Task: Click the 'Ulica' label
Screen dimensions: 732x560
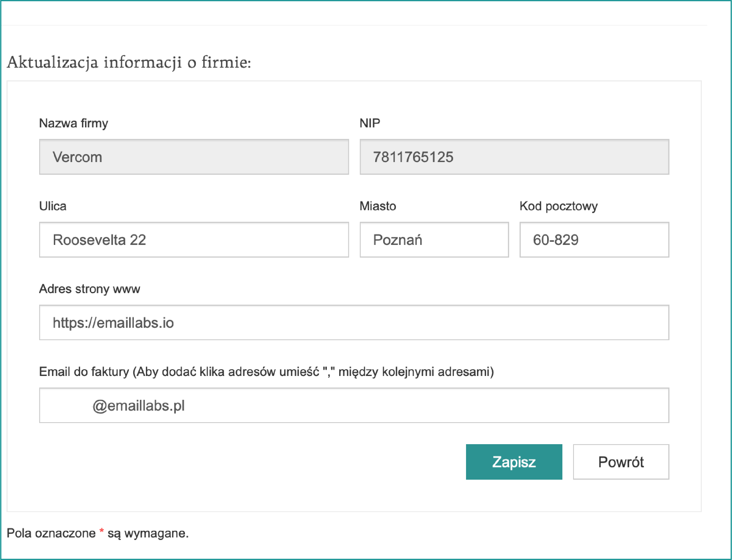Action: [53, 206]
